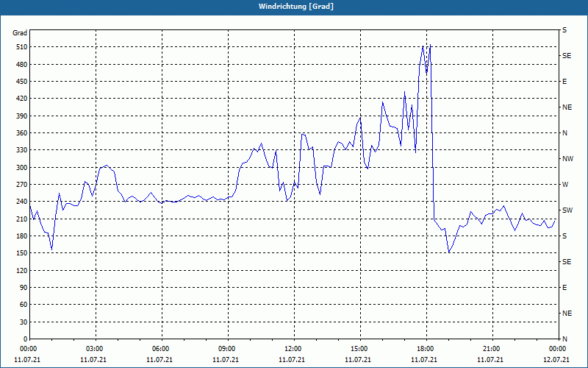The height and width of the screenshot is (368, 588).
Task: Select the 120 degree axis label
Action: 23,270
